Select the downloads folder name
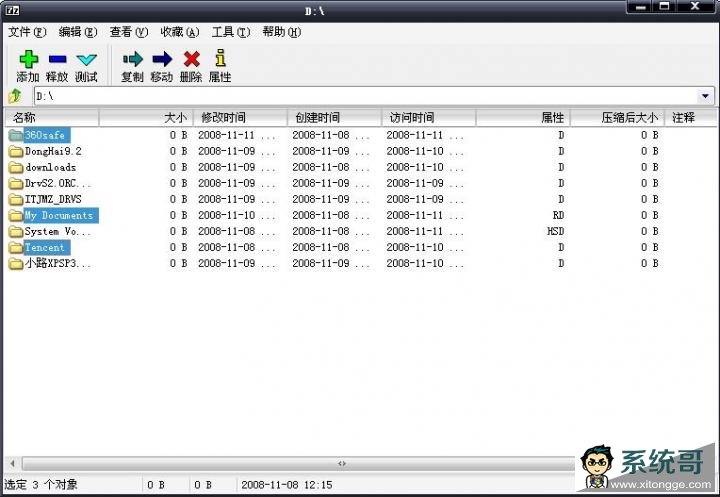The height and width of the screenshot is (497, 720). (x=51, y=167)
